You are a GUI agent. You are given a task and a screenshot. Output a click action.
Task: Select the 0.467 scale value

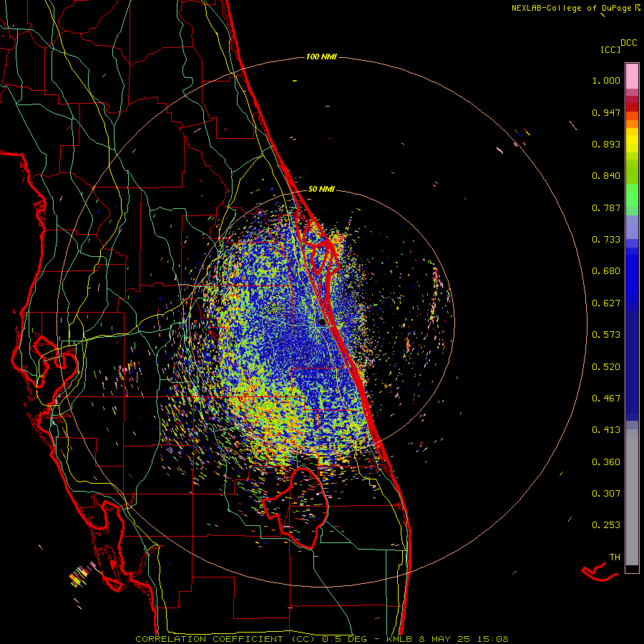[x=606, y=399]
